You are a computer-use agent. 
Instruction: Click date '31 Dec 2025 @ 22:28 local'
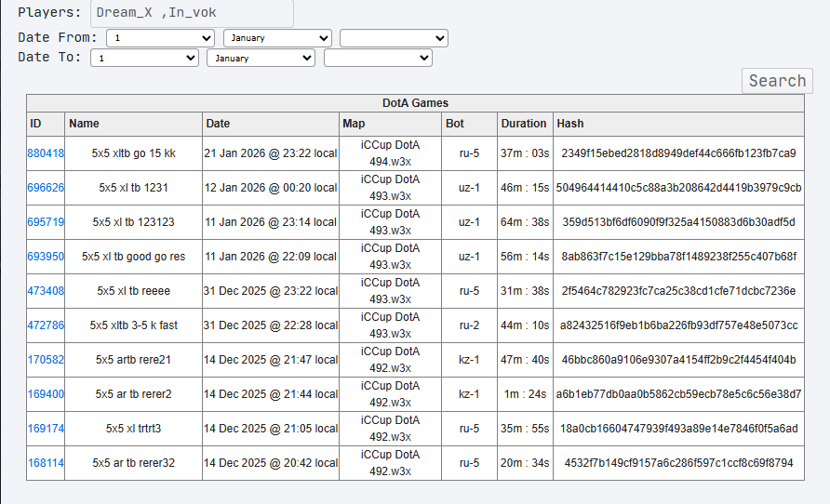(x=271, y=325)
